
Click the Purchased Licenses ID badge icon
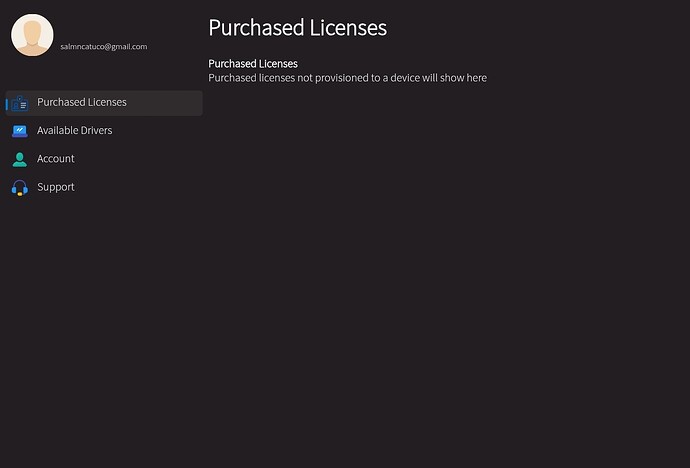tap(20, 103)
